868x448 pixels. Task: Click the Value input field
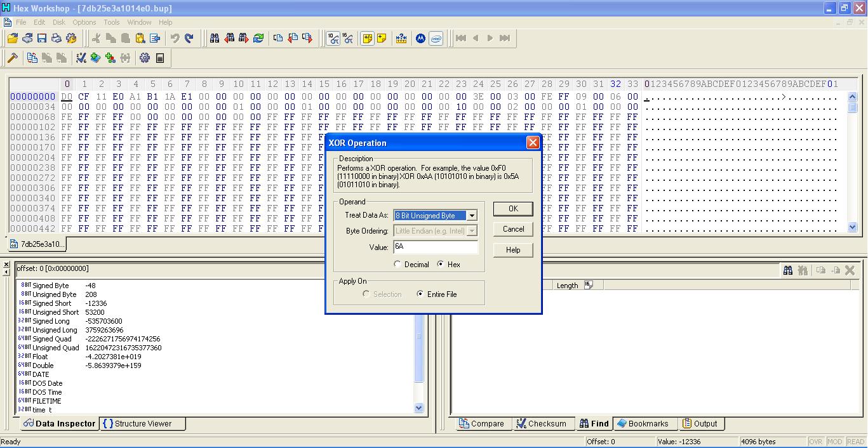pyautogui.click(x=435, y=247)
